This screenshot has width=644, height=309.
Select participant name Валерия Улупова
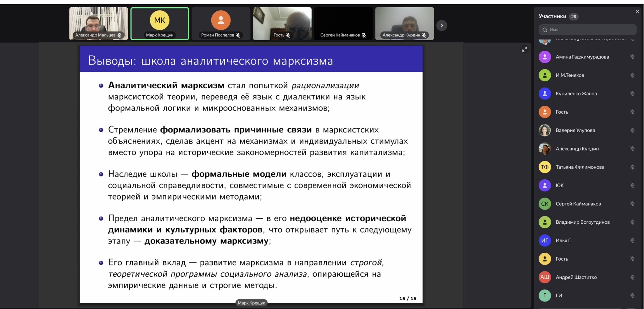click(575, 130)
